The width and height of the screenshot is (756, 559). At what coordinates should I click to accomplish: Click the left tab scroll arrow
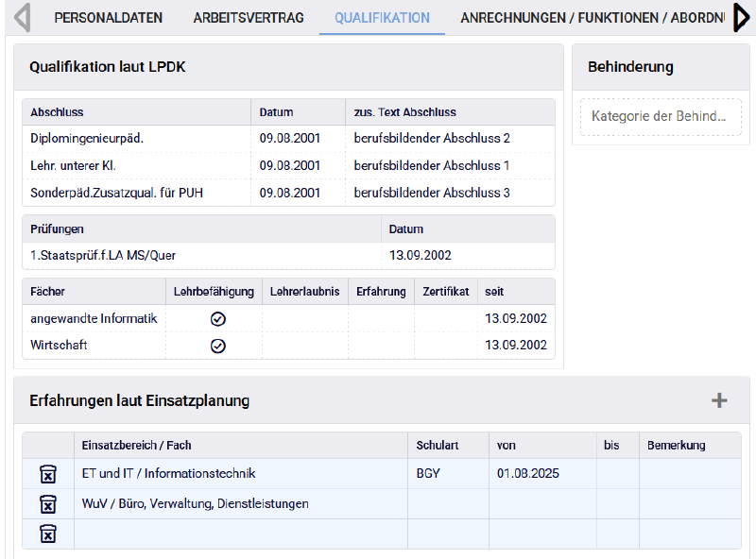(23, 18)
